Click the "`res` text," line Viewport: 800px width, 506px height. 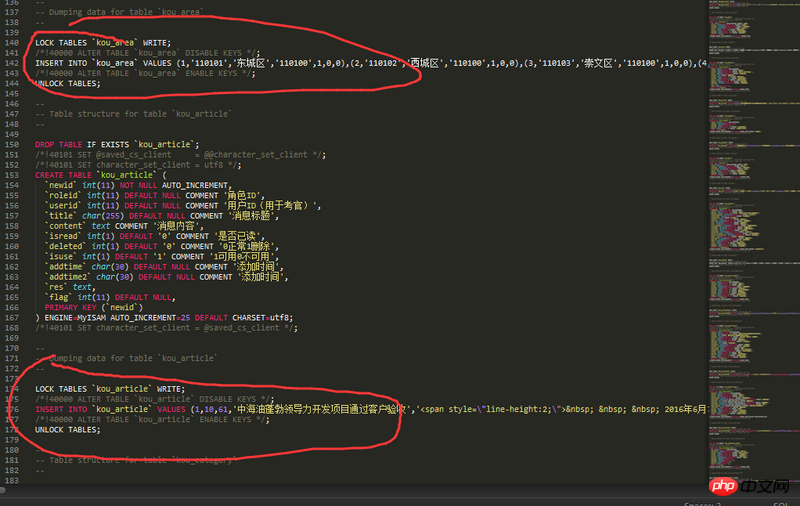[70, 288]
